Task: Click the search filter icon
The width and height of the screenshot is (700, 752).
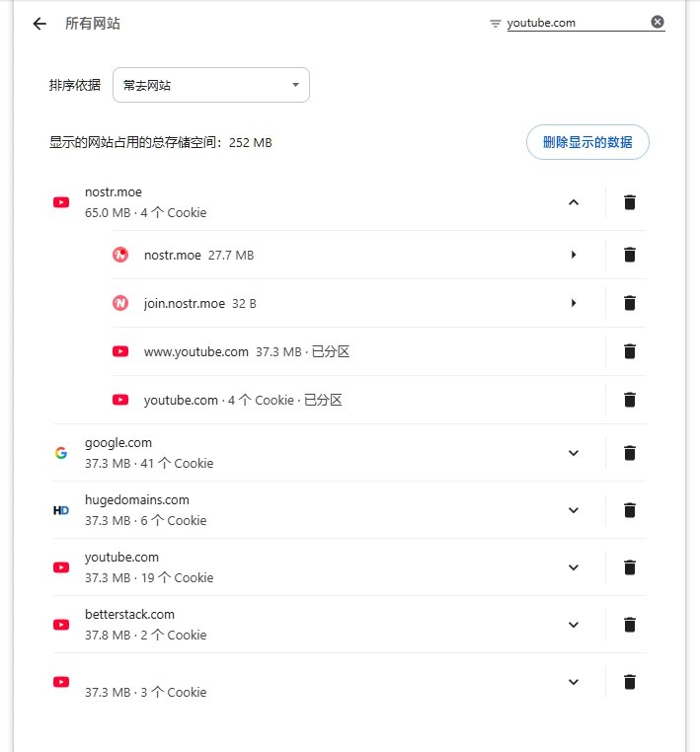Action: click(495, 24)
